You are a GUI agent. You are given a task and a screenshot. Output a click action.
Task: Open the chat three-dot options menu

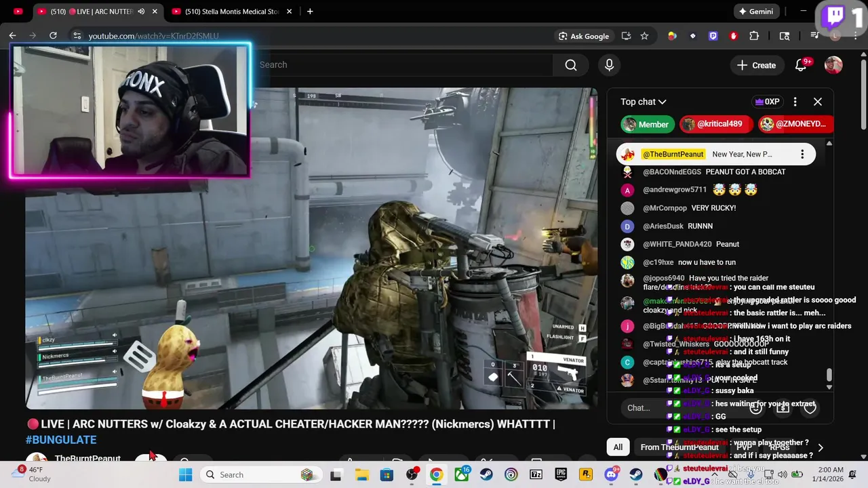795,102
